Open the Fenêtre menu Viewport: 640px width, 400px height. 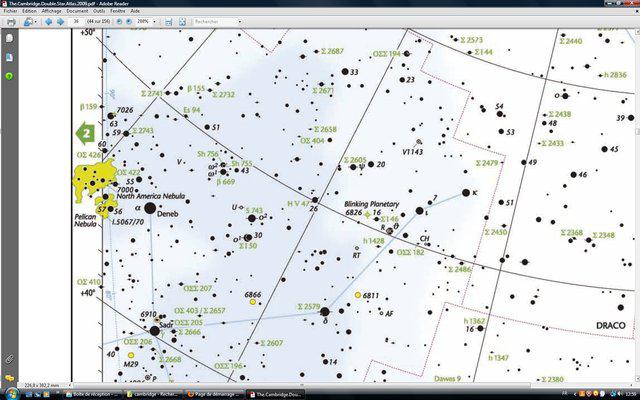(118, 11)
